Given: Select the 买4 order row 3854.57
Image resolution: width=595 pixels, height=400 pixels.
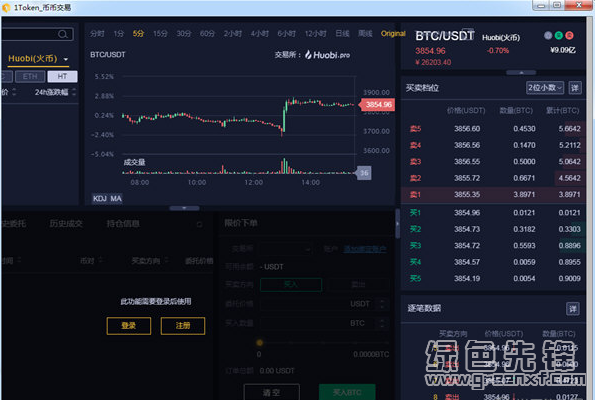Looking at the screenshot, I should [493, 262].
